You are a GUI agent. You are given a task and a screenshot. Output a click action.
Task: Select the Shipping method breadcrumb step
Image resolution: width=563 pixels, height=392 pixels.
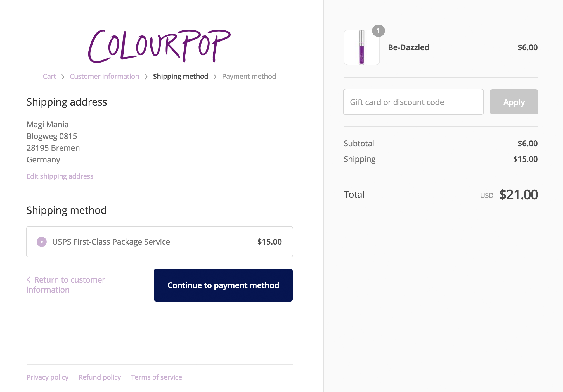tap(180, 76)
